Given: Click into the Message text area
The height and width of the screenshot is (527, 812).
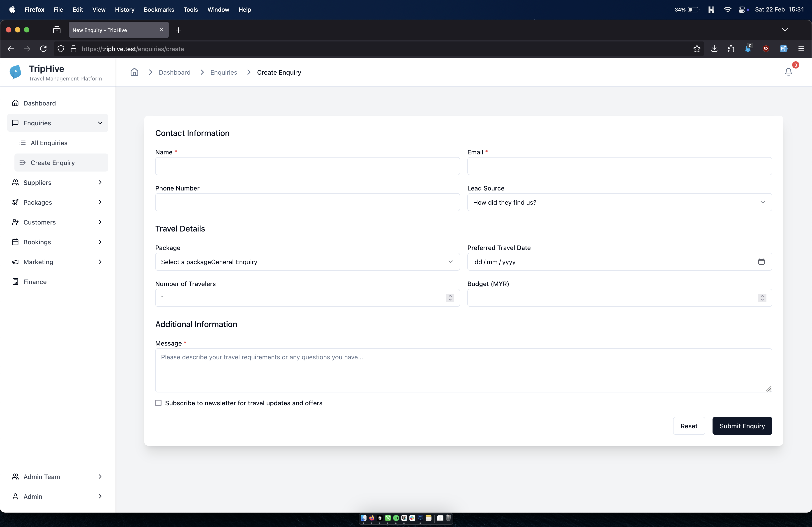Looking at the screenshot, I should click(463, 370).
